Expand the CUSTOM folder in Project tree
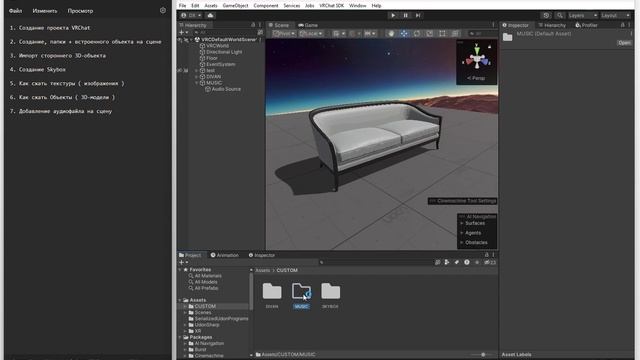Image resolution: width=640 pixels, height=360 pixels. (x=185, y=306)
